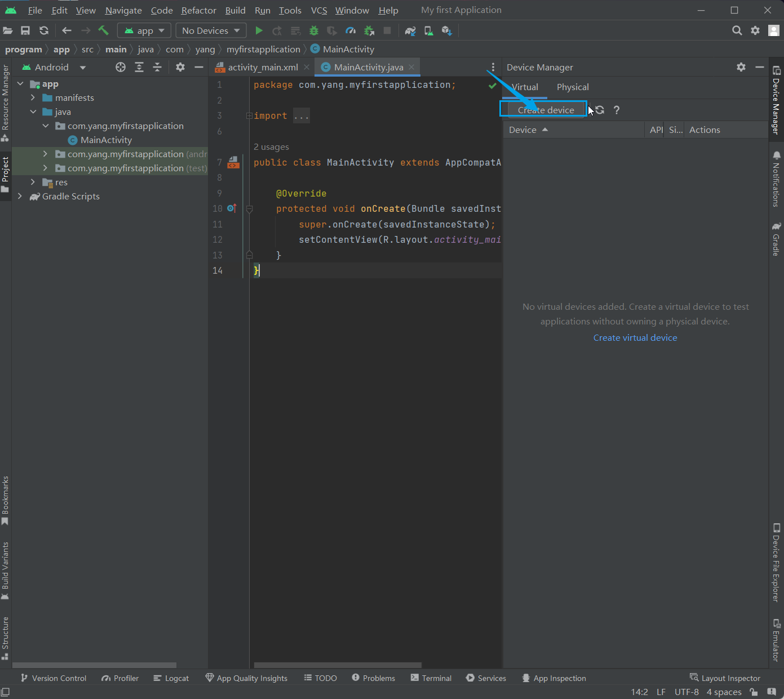Toggle the Project tool window
This screenshot has height=699, width=784.
[x=5, y=175]
